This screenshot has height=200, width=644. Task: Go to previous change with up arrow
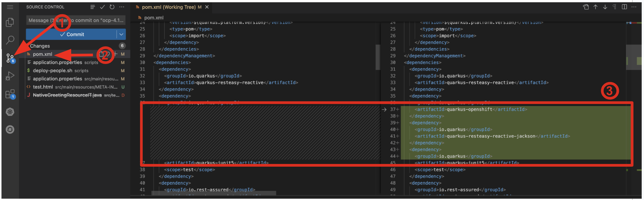click(x=595, y=7)
